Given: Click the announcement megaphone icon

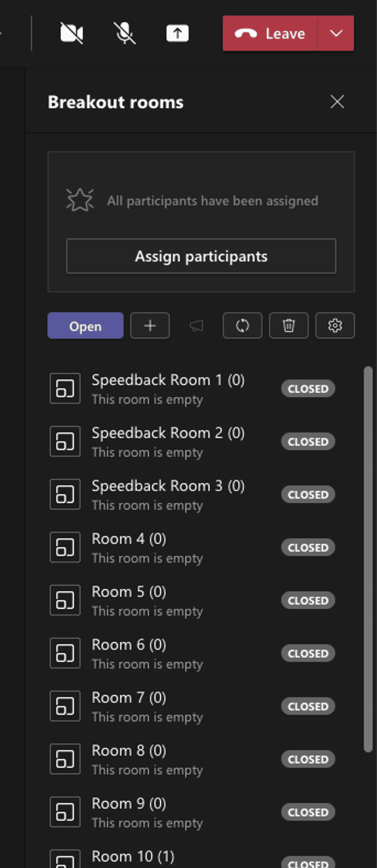Looking at the screenshot, I should click(x=196, y=326).
